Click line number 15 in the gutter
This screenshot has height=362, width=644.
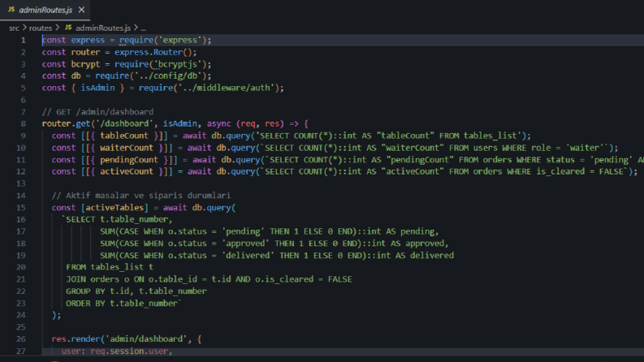(x=21, y=208)
